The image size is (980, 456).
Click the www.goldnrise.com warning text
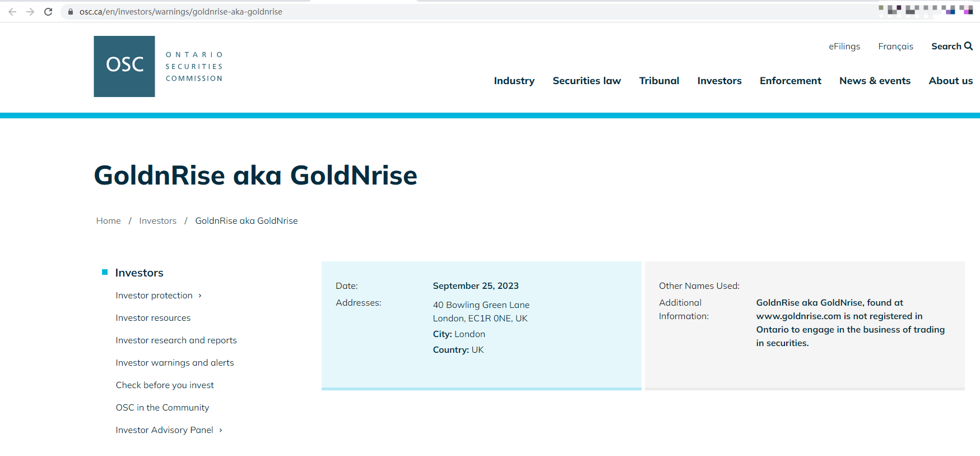(850, 323)
